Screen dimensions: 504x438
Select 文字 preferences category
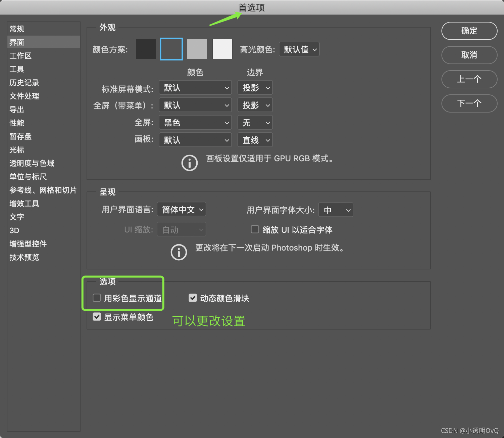[44, 217]
